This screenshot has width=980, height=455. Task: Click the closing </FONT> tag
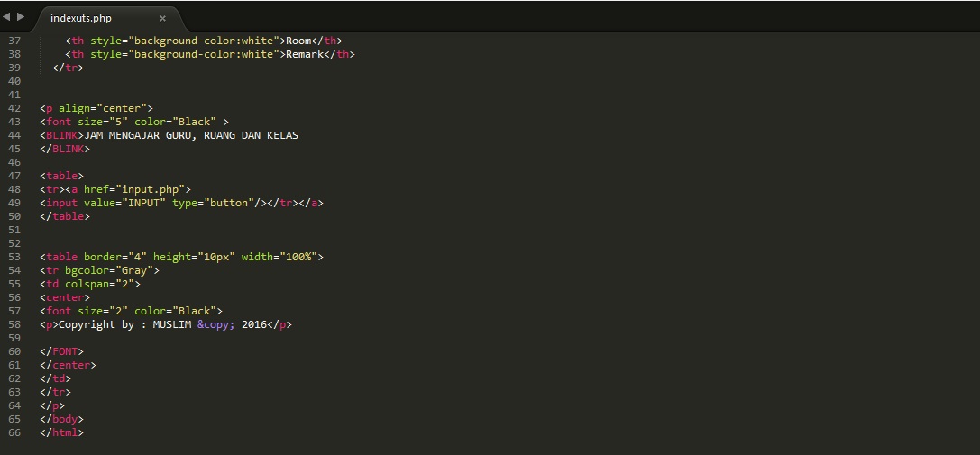pyautogui.click(x=61, y=351)
